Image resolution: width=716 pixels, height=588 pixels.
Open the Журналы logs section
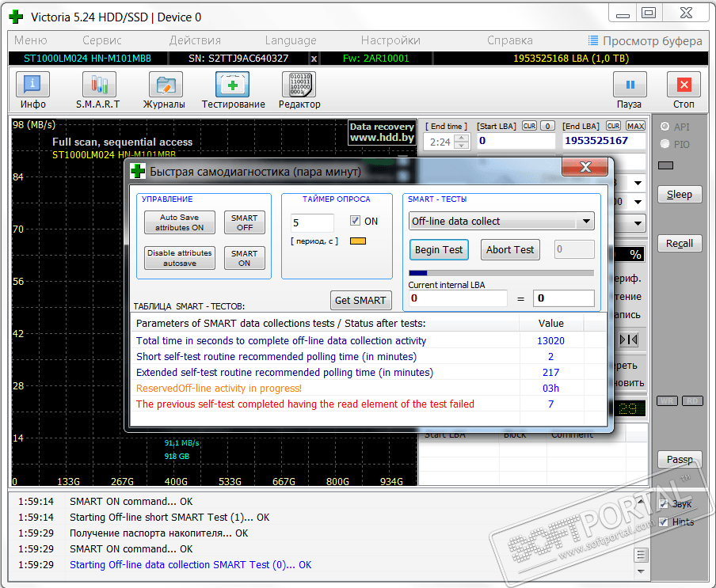pyautogui.click(x=164, y=90)
